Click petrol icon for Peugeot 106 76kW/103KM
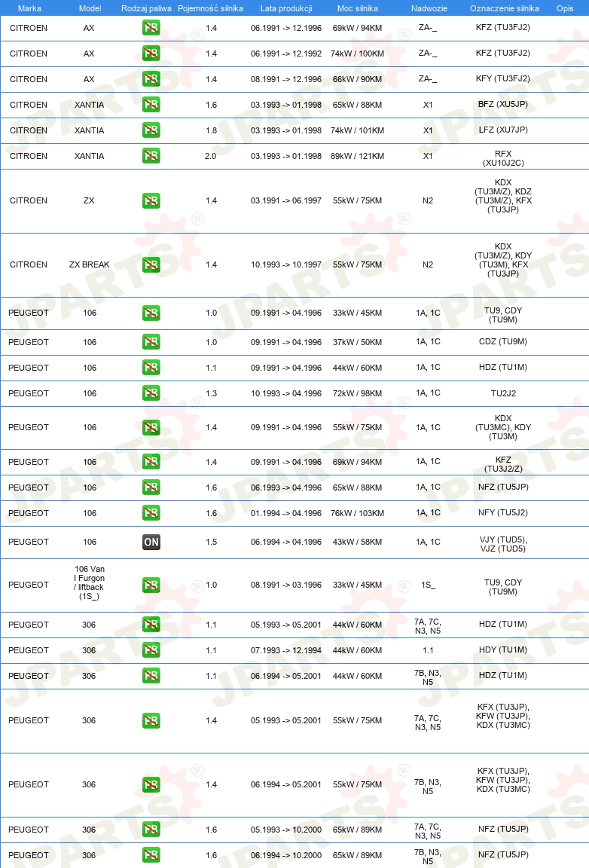Screen dimensions: 589x868 coord(151,512)
